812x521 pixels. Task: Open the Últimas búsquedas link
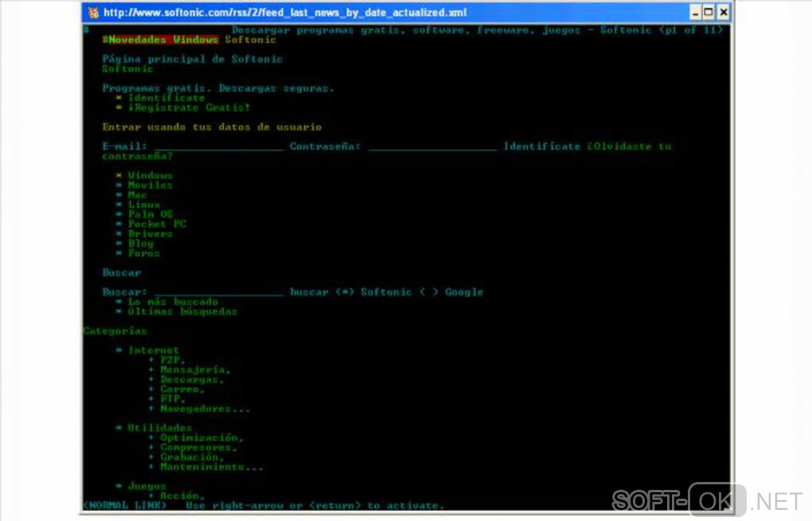pos(182,311)
